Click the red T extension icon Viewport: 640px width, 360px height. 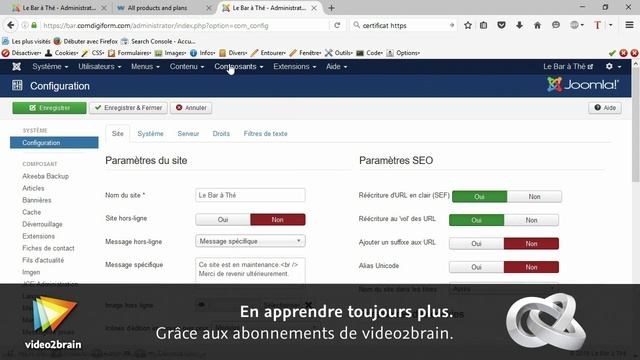597,25
